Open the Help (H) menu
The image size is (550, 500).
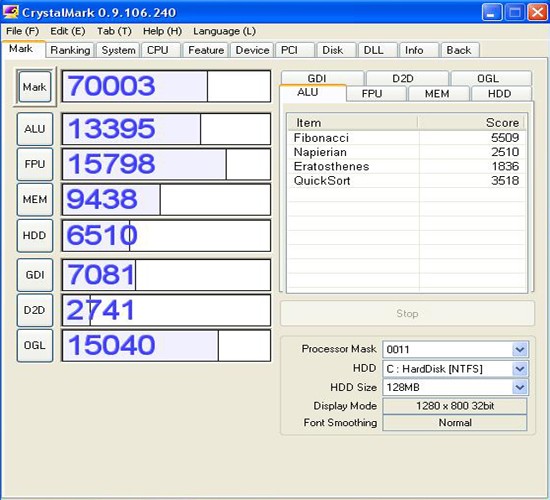[162, 31]
